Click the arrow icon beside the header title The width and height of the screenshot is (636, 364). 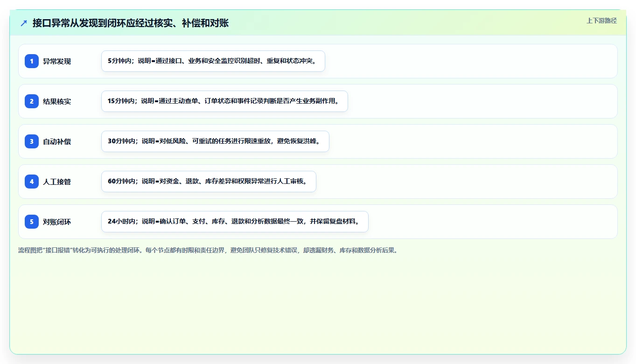click(24, 23)
